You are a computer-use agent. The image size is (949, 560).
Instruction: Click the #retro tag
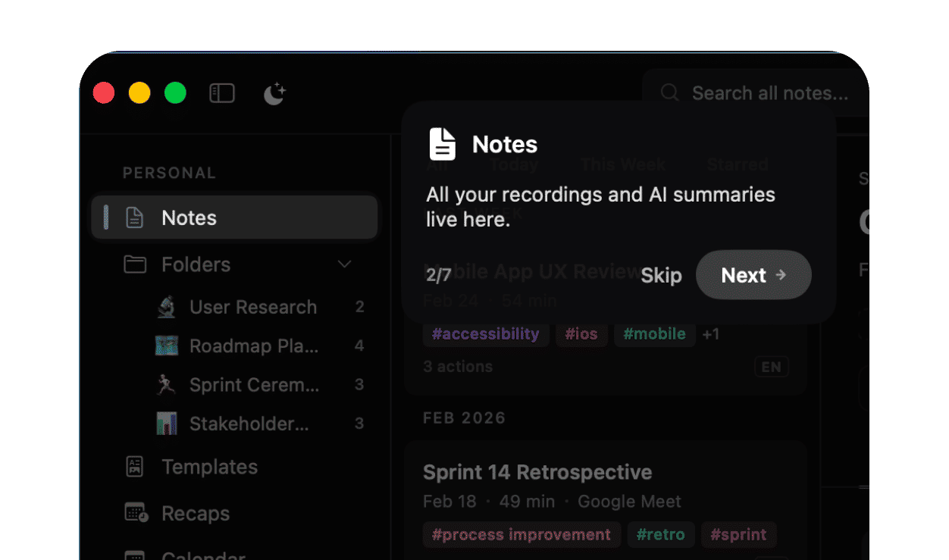click(x=661, y=534)
